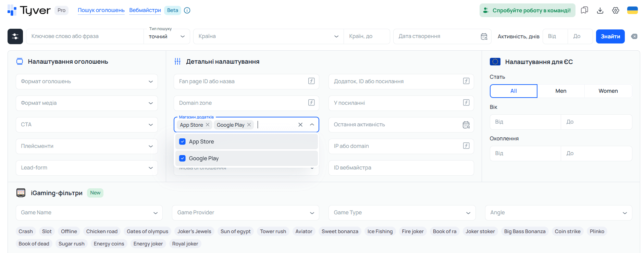Click the Tyver logo

[x=29, y=10]
